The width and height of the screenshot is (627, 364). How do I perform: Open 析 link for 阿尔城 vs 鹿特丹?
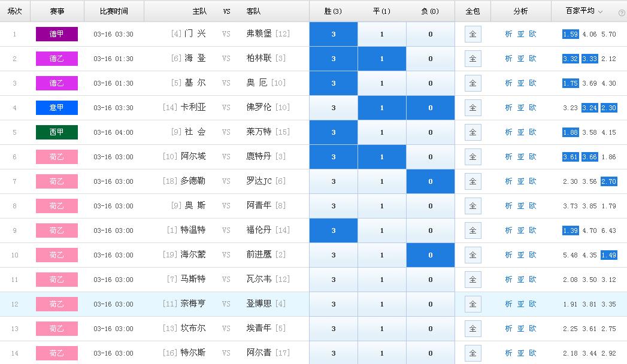[x=508, y=157]
